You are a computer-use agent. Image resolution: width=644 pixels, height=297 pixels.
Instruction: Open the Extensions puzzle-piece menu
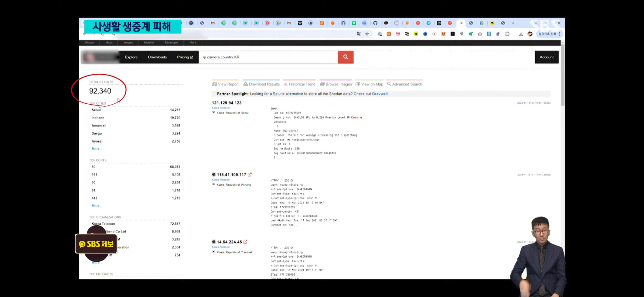[x=507, y=34]
